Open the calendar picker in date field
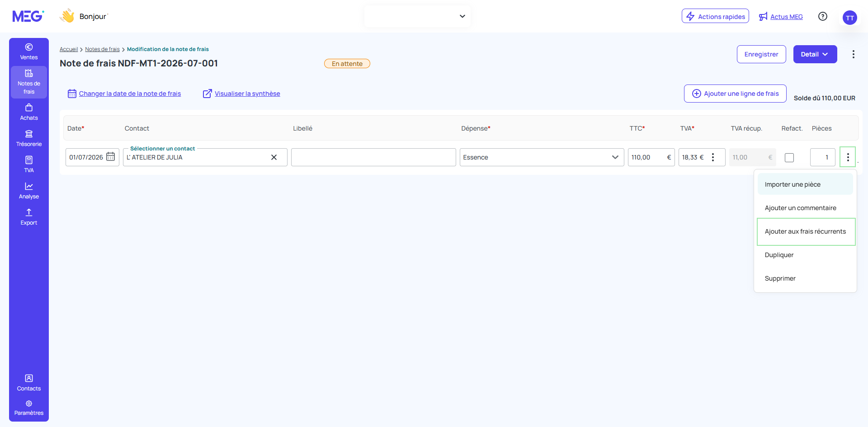Viewport: 868px width, 427px height. [x=111, y=157]
